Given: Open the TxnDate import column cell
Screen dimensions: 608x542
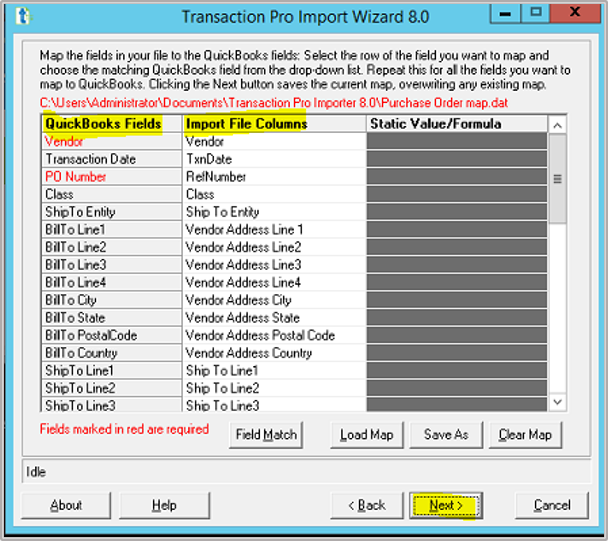Looking at the screenshot, I should (274, 159).
